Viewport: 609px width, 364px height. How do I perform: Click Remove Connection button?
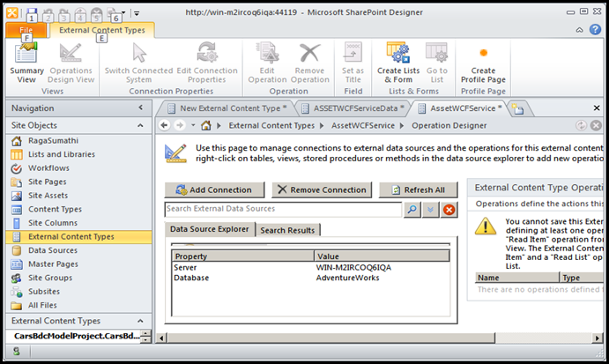(322, 190)
